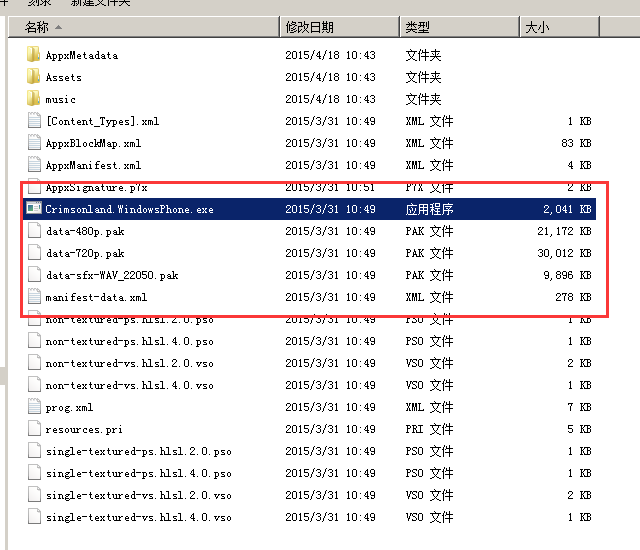
Task: Click the file name manifest-data.xml
Action: 96,297
